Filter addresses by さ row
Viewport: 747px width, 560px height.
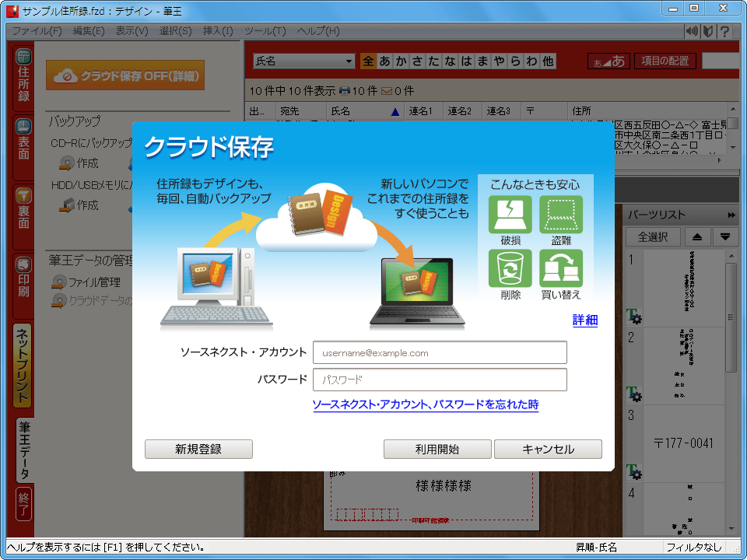coord(417,61)
